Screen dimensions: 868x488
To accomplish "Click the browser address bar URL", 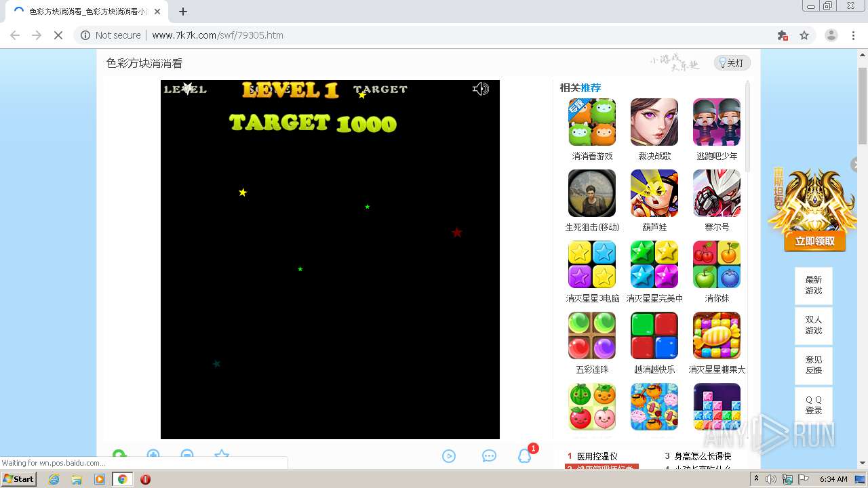I will point(218,35).
